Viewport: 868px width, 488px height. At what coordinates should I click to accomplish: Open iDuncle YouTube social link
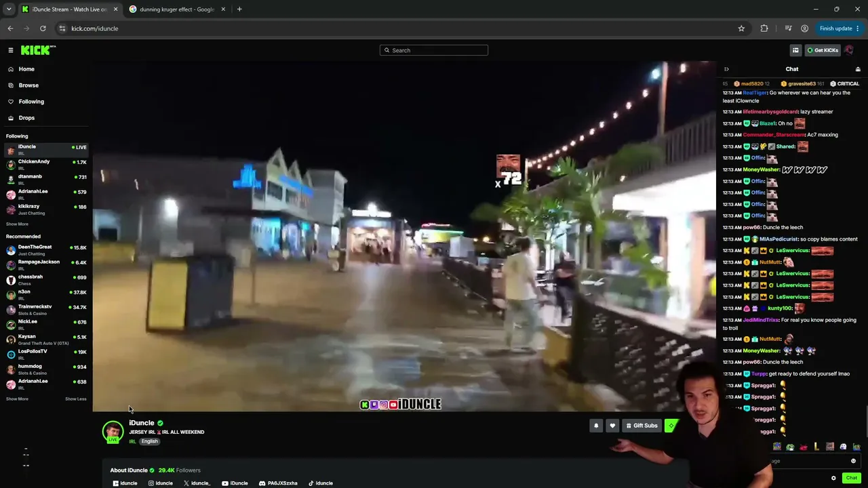[235, 483]
